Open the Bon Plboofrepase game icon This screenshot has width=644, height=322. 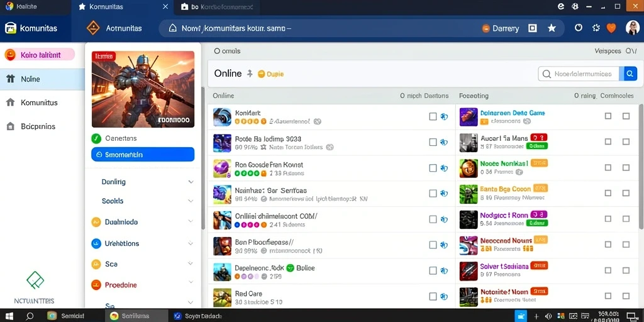point(222,246)
